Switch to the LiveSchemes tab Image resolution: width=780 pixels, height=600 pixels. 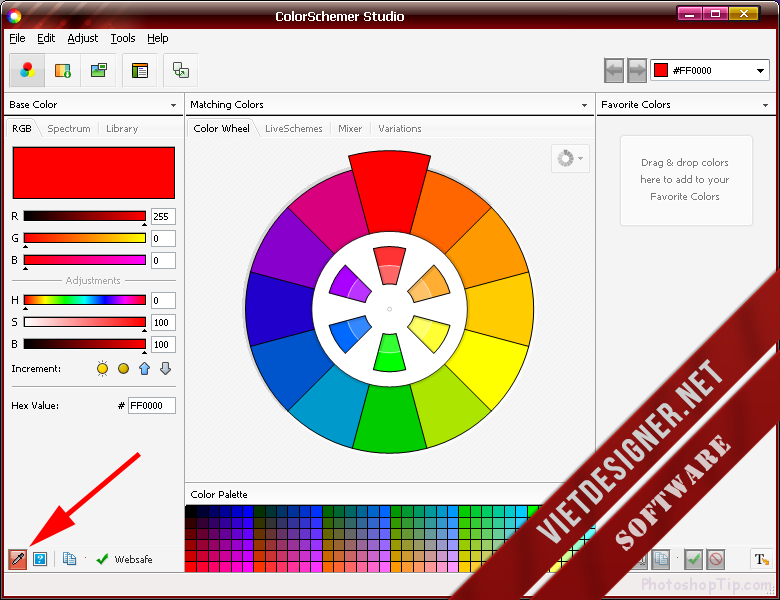point(293,128)
